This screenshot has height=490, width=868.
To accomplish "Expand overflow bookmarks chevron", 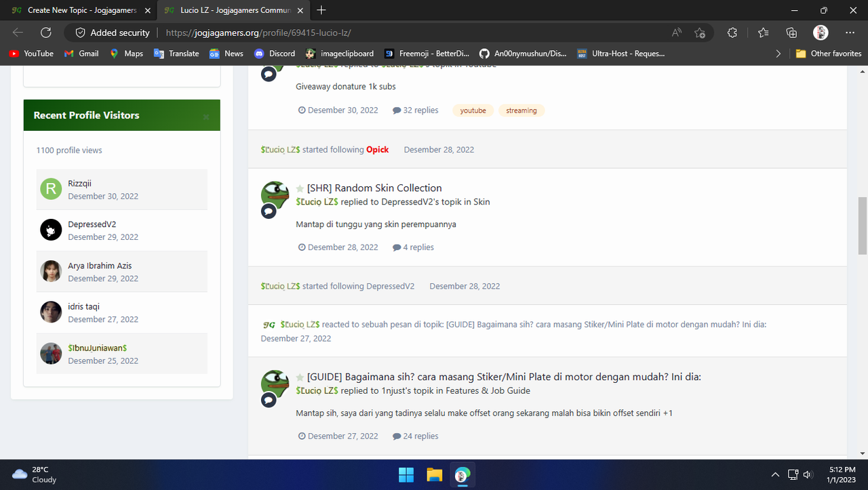I will pos(778,54).
